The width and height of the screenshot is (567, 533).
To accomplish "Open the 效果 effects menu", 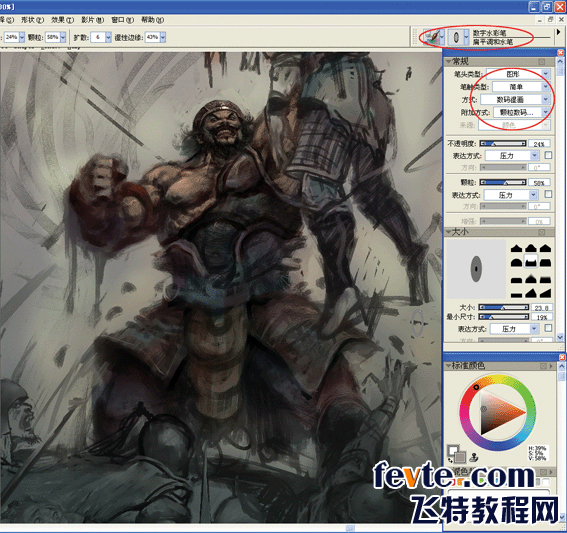I will pyautogui.click(x=62, y=20).
